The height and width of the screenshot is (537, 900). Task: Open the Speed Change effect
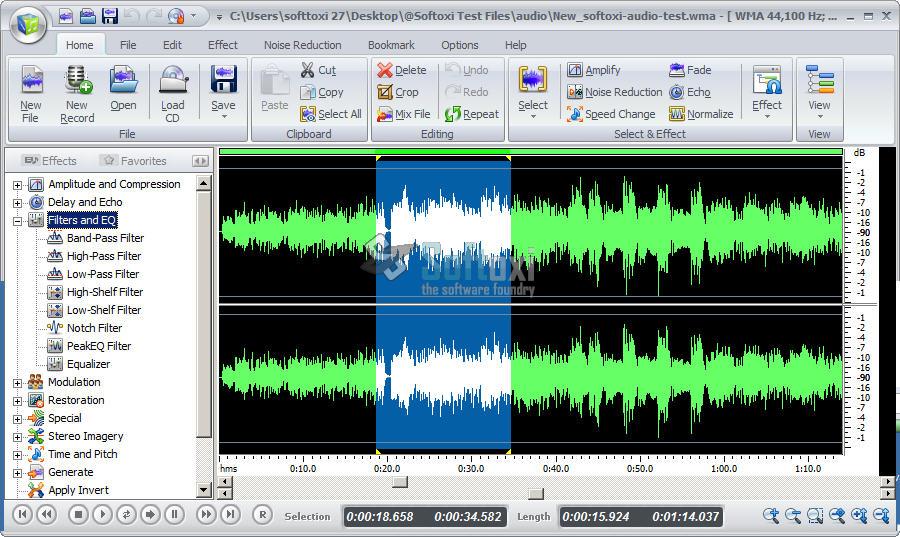coord(611,114)
